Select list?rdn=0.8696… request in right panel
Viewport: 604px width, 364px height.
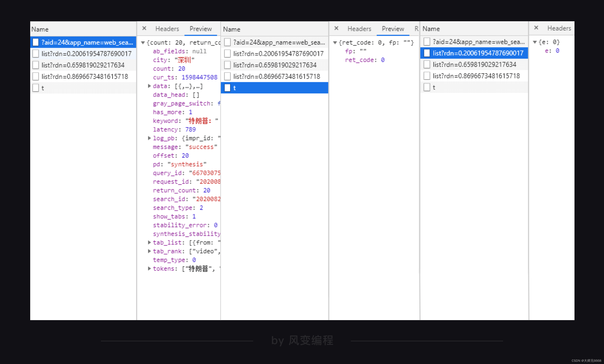click(x=474, y=76)
